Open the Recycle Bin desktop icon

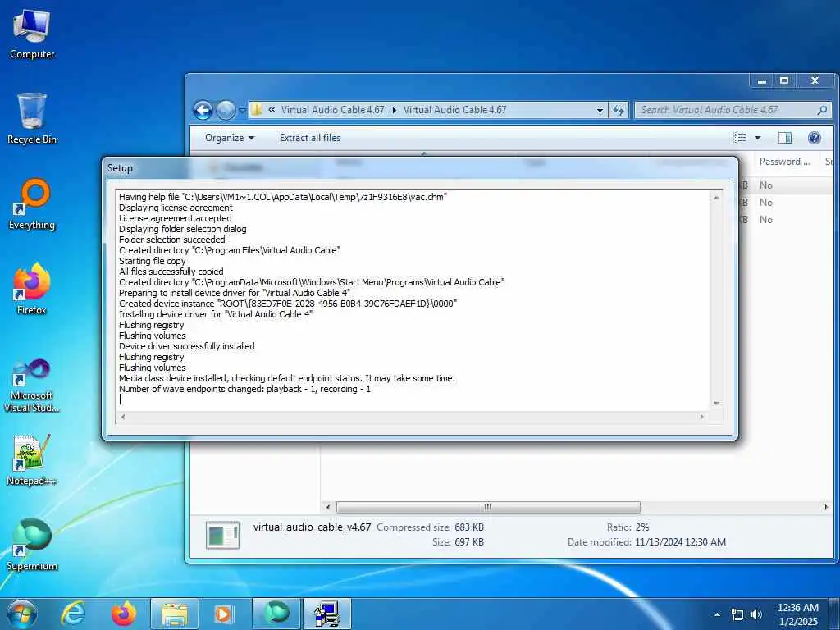32,119
